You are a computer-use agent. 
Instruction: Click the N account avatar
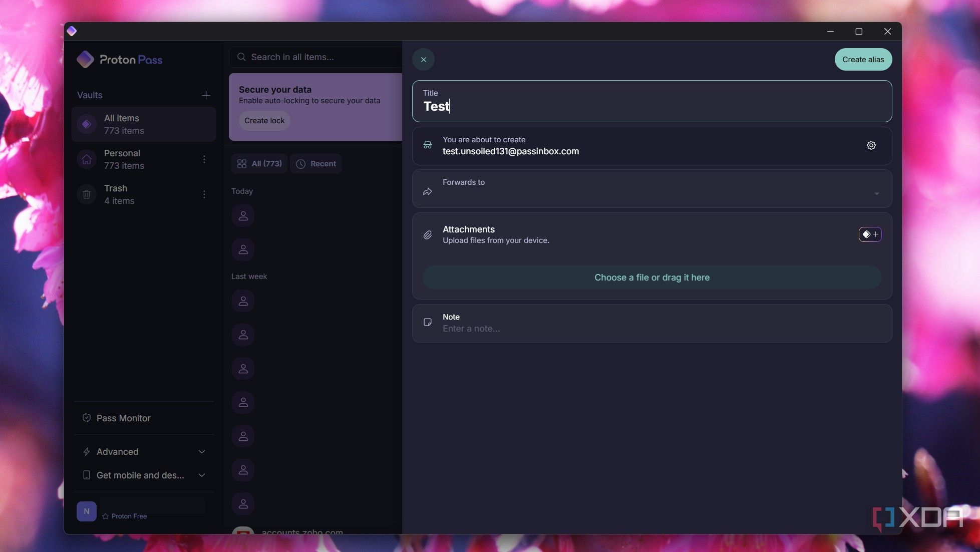86,511
